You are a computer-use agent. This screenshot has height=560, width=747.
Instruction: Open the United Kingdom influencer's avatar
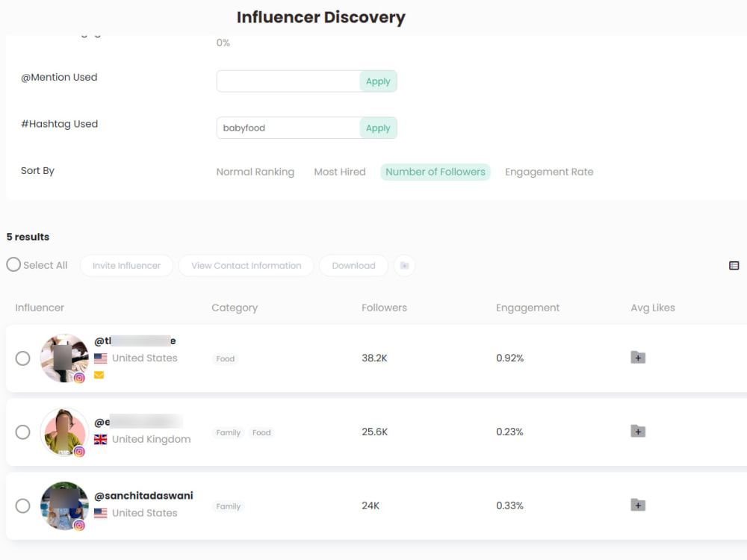pyautogui.click(x=64, y=432)
